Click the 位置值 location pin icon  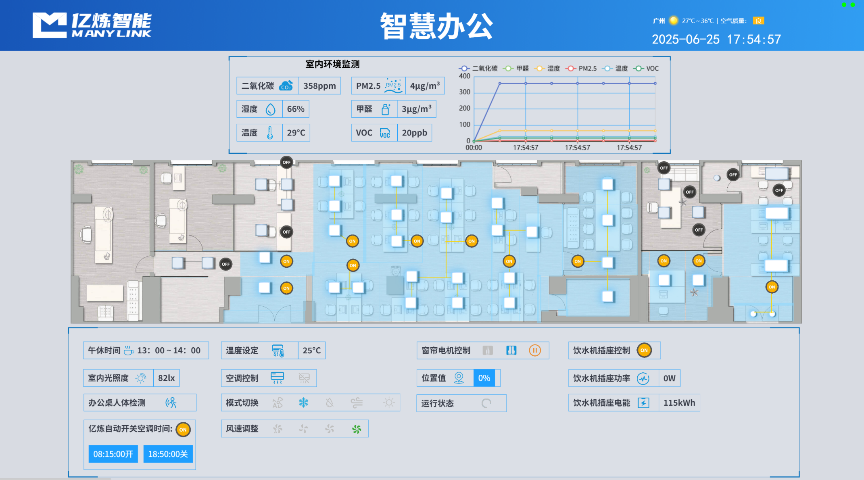(x=458, y=377)
